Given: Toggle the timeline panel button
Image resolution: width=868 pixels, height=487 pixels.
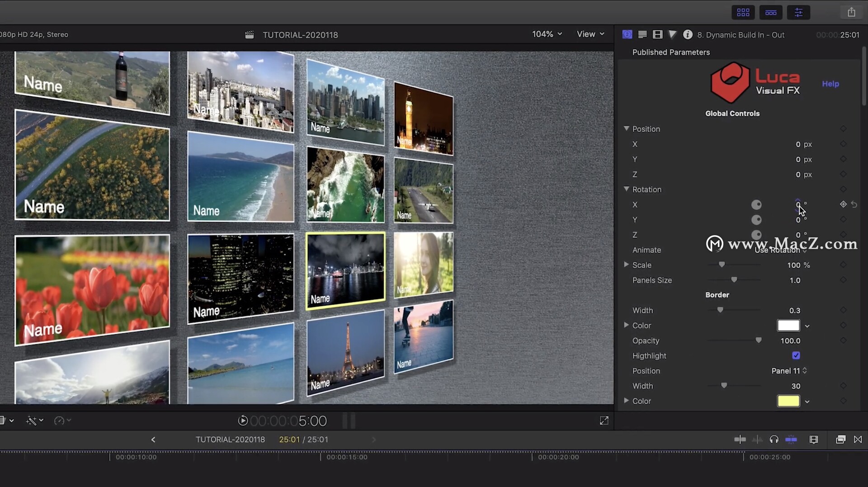Looking at the screenshot, I should pyautogui.click(x=771, y=13).
